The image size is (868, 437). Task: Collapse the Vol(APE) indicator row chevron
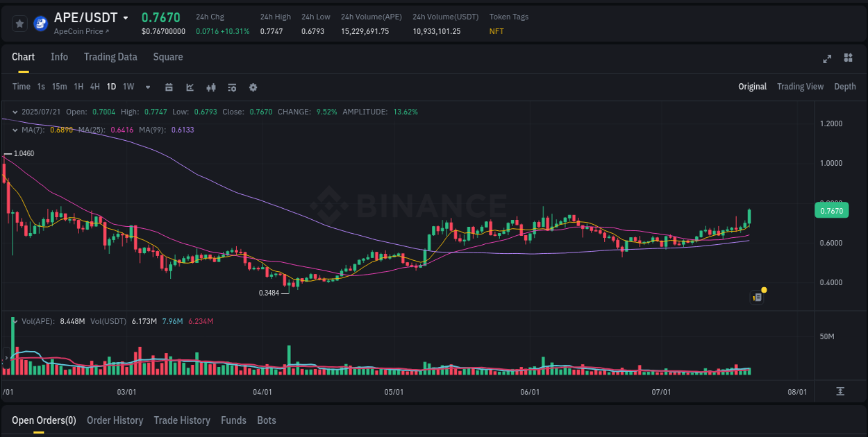(14, 321)
